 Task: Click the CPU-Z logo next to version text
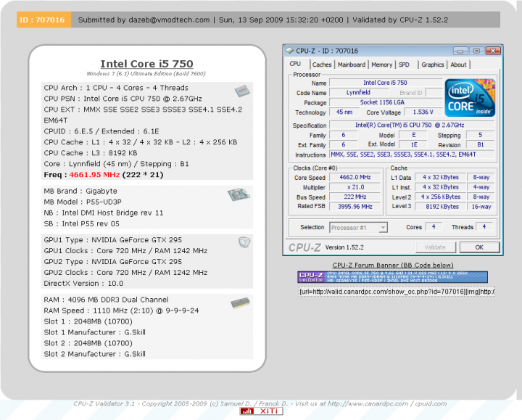[x=304, y=247]
